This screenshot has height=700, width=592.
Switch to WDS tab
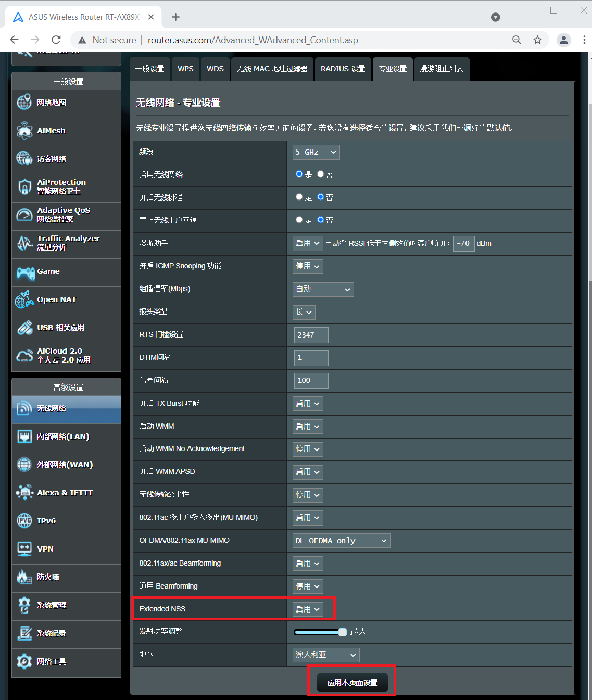(x=215, y=69)
